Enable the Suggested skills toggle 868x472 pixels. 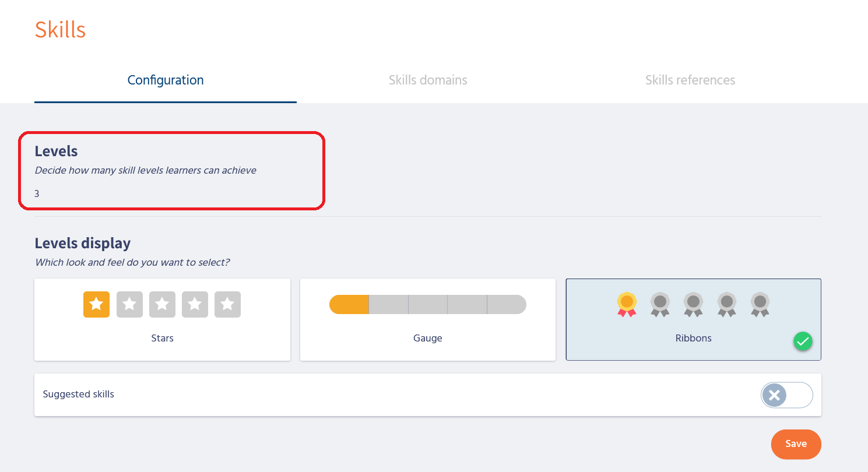(x=786, y=395)
